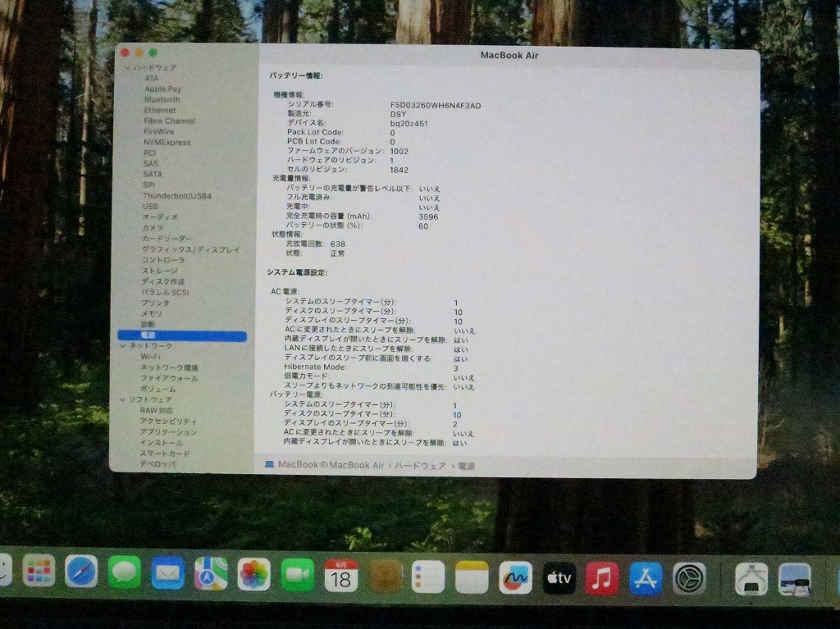Open the Preview dock icon
Viewport: 840px width, 629px height.
[794, 579]
